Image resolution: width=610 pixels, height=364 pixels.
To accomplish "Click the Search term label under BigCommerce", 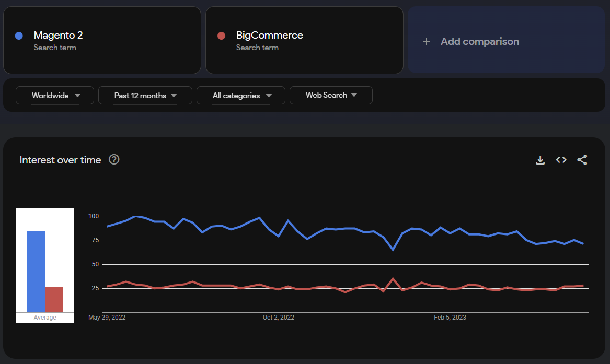I will coord(257,48).
